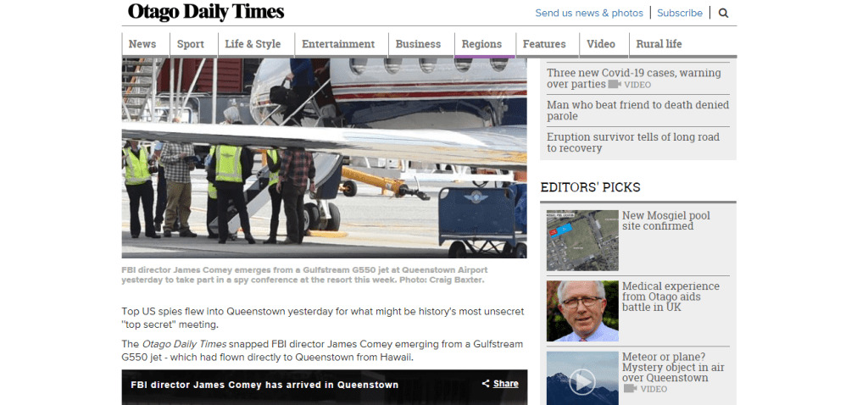Click the Subscribe link
This screenshot has width=868, height=405.
[x=680, y=13]
